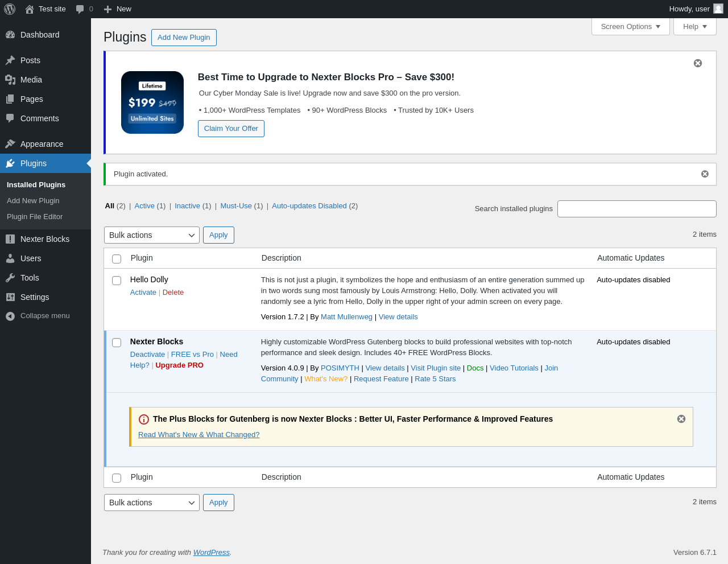Open user avatar in top right
The image size is (728, 564).
pos(718,9)
